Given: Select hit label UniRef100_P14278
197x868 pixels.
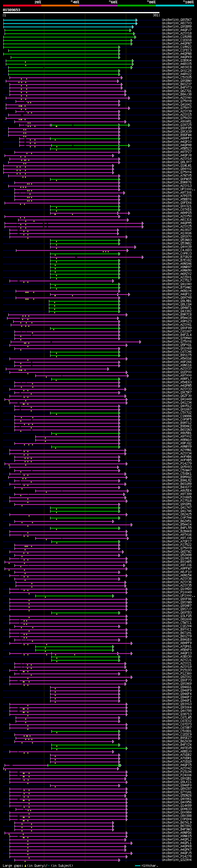Looking at the screenshot, I should pyautogui.click(x=176, y=856).
